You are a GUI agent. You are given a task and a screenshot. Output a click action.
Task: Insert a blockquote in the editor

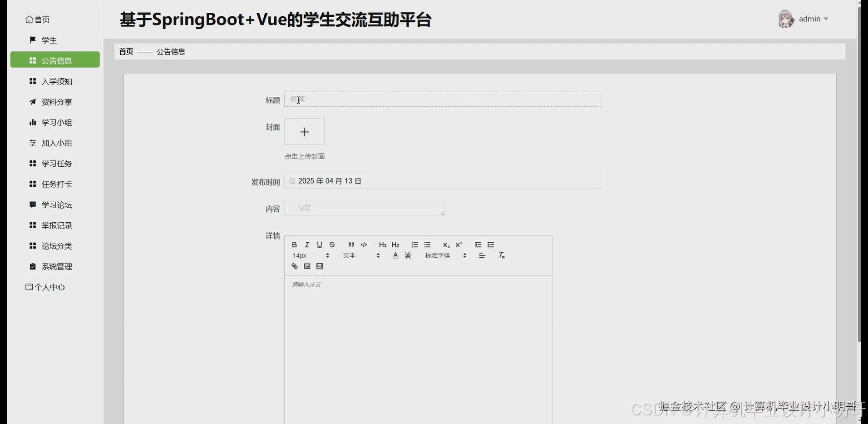(x=351, y=244)
